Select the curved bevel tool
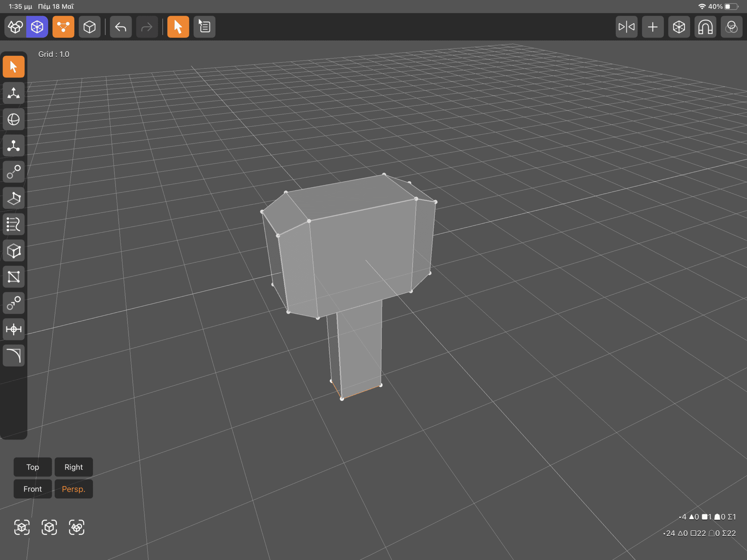Image resolution: width=747 pixels, height=560 pixels. tap(14, 356)
